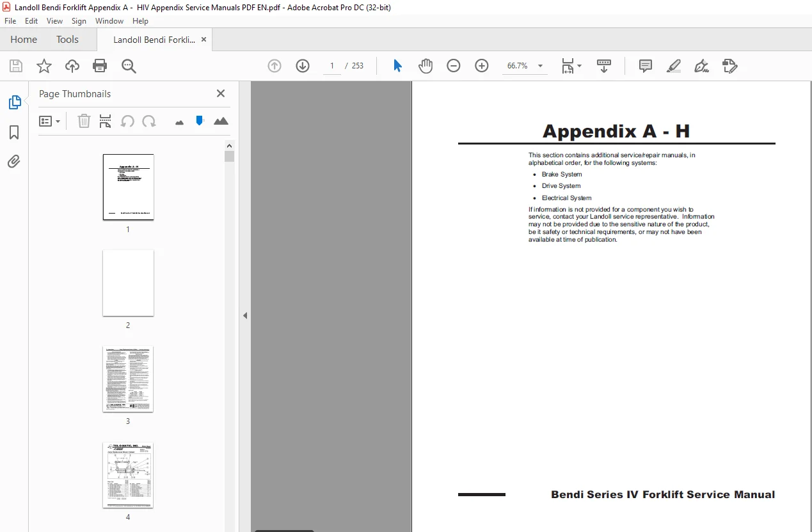Close the Page Thumbnails panel
The height and width of the screenshot is (532, 812).
pos(221,93)
